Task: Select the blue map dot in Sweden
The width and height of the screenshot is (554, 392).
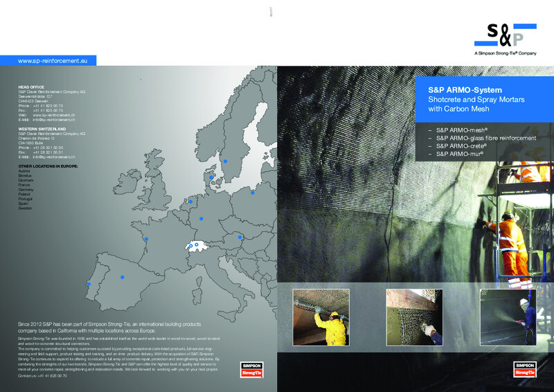Action: pos(225,161)
